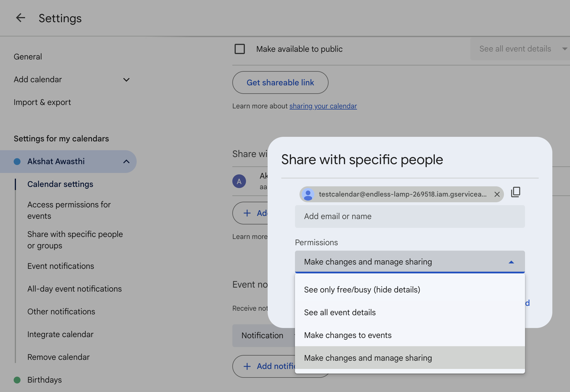Viewport: 570px width, 392px height.
Task: Focus the 'Add email or name' field
Action: click(410, 216)
